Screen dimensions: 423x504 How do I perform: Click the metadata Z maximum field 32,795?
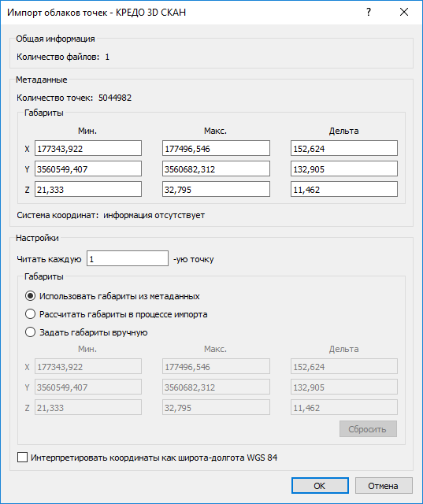(x=216, y=189)
